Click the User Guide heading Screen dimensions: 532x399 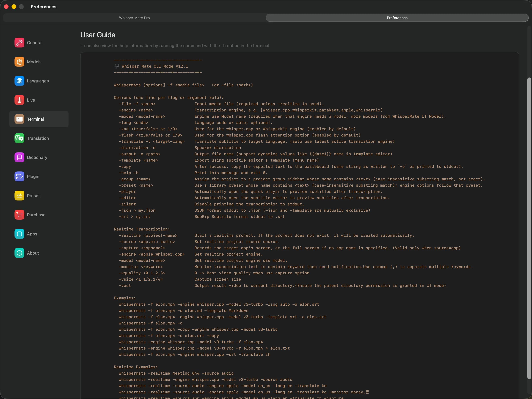pyautogui.click(x=98, y=35)
